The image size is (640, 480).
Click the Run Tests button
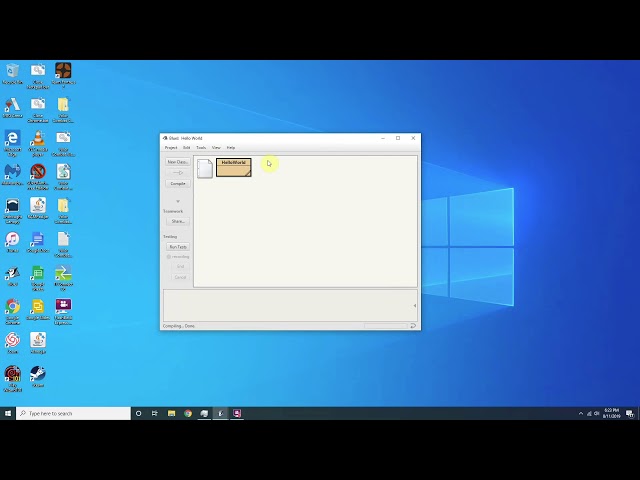[178, 247]
